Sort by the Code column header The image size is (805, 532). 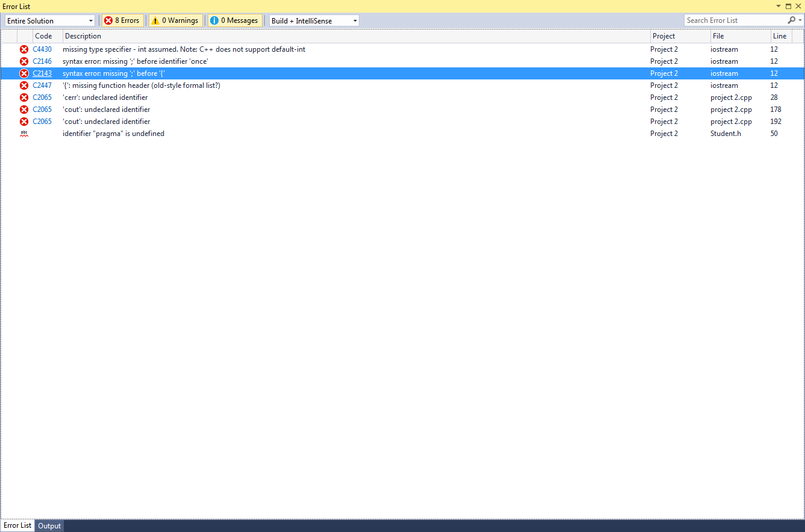pos(48,36)
